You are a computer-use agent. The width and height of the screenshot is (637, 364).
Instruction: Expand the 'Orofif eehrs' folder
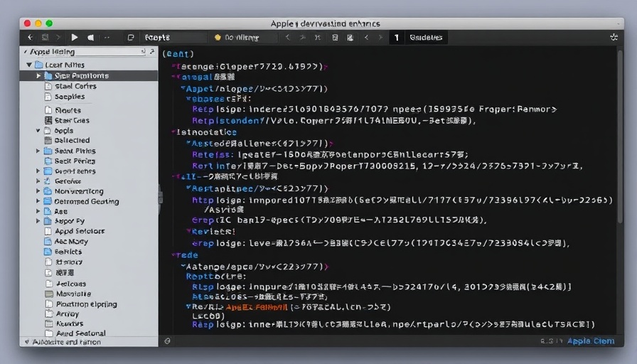coord(38,171)
